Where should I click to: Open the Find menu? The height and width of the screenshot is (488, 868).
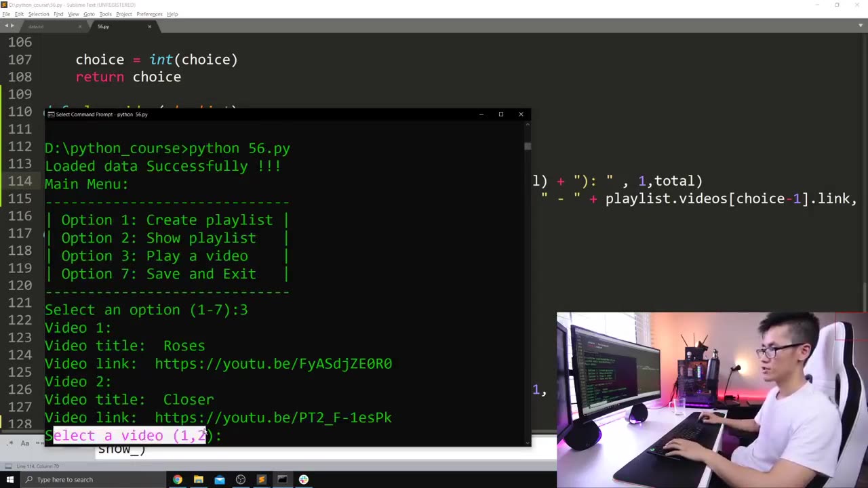tap(58, 14)
